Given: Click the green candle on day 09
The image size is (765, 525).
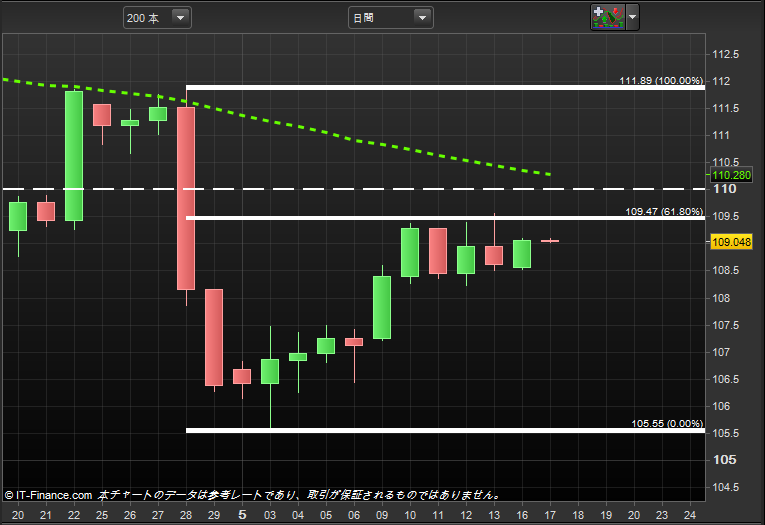Looking at the screenshot, I should point(382,307).
